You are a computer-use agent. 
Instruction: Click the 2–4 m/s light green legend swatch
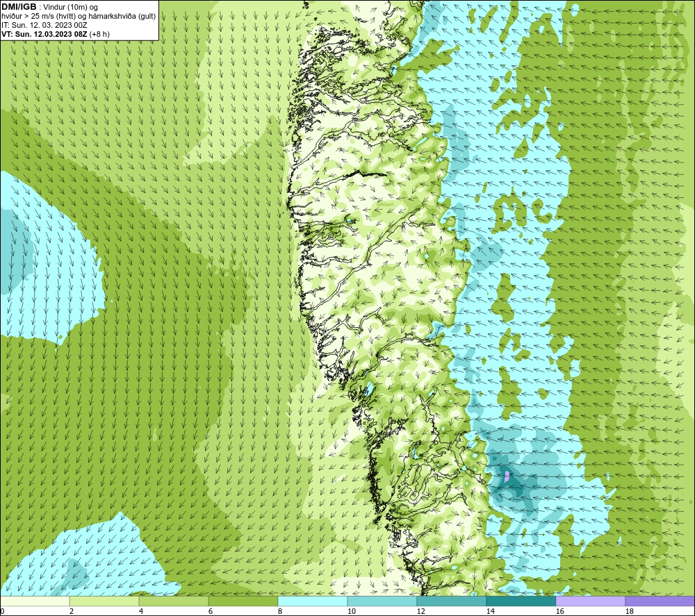pyautogui.click(x=104, y=601)
